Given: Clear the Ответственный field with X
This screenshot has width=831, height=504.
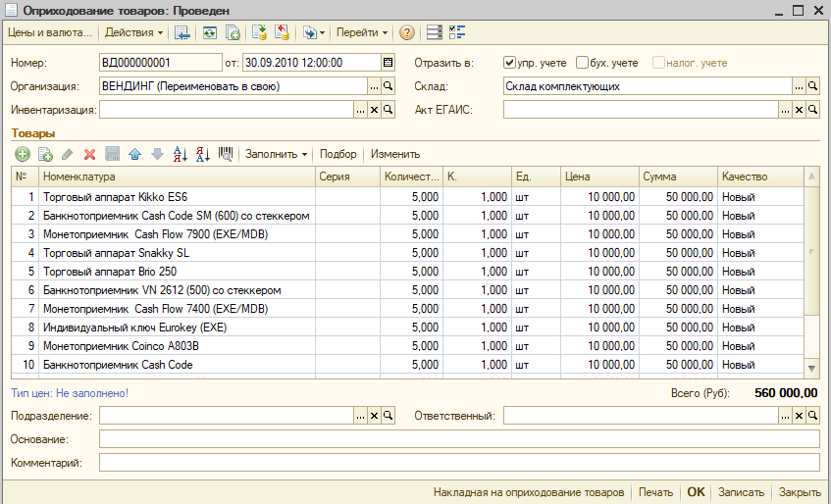Looking at the screenshot, I should pos(800,416).
